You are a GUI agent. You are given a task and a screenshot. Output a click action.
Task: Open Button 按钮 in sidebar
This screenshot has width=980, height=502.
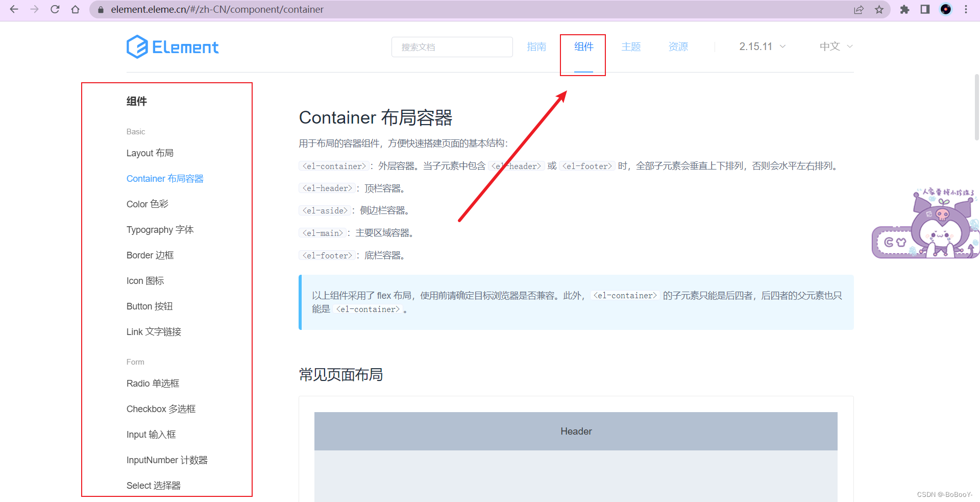coord(150,306)
